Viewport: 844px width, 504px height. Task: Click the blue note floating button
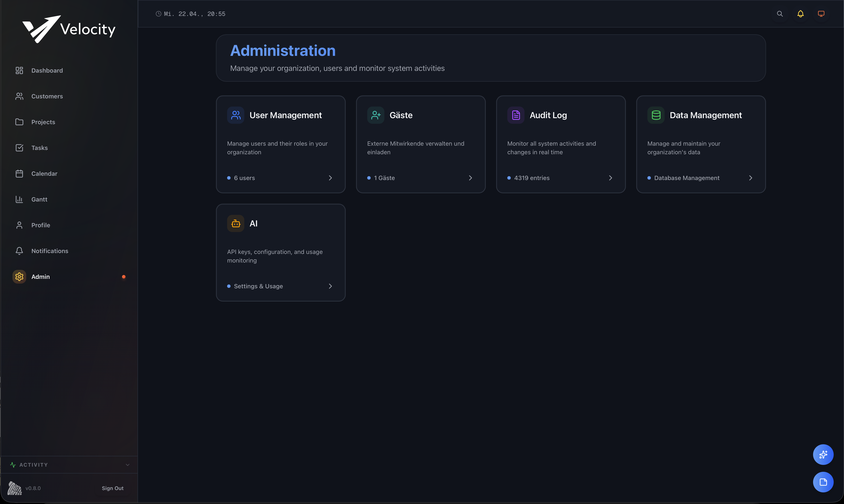[823, 482]
